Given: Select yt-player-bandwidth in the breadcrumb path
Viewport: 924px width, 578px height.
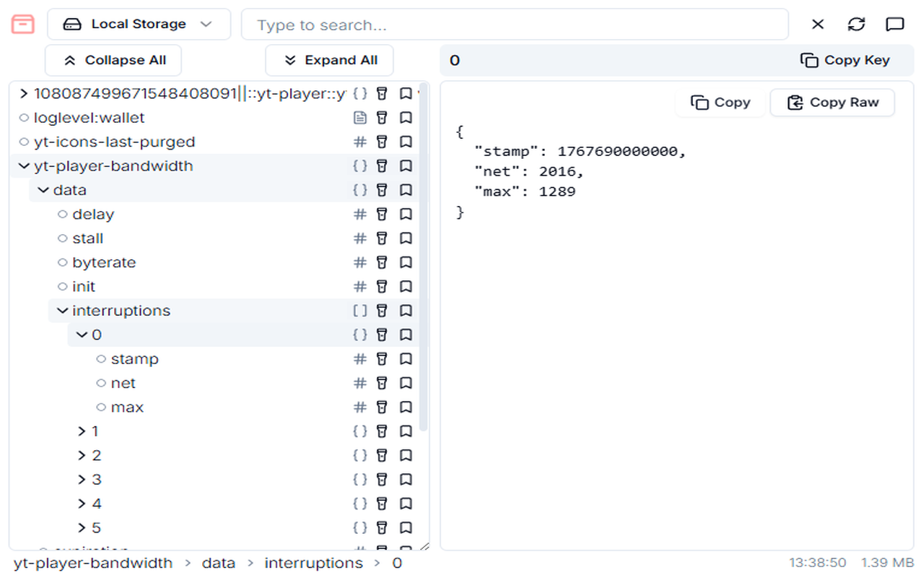Looking at the screenshot, I should pyautogui.click(x=93, y=563).
